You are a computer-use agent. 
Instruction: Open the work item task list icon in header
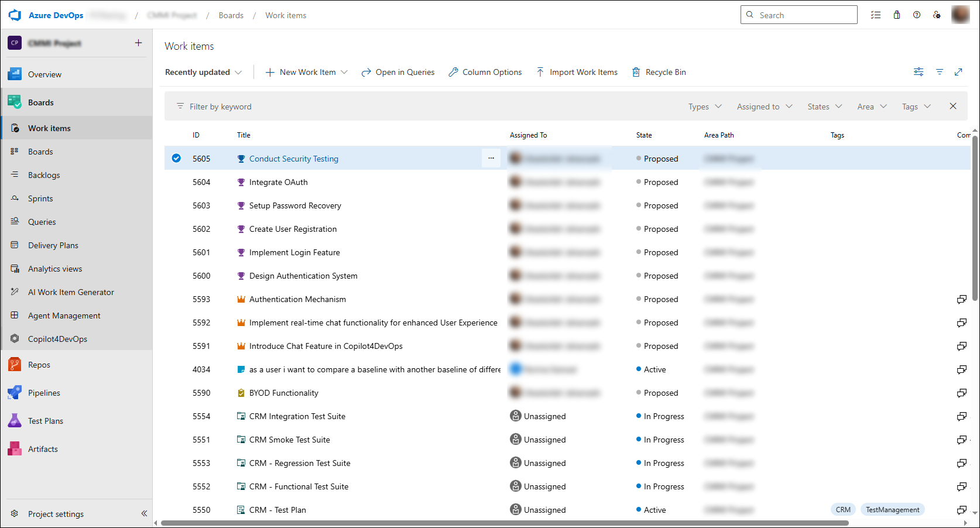click(x=876, y=15)
